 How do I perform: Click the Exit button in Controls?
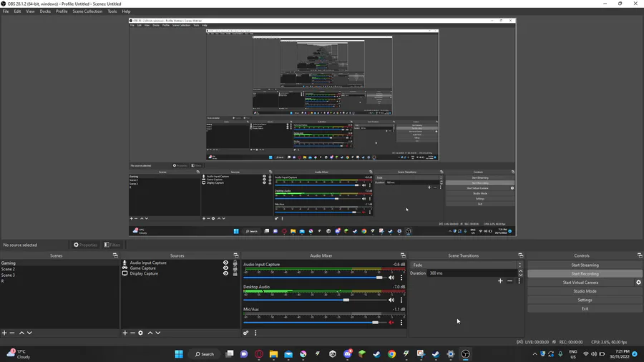585,308
